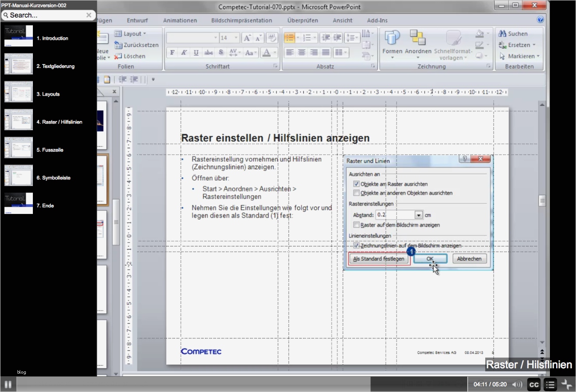Mute the video with speaker icon

(x=517, y=385)
